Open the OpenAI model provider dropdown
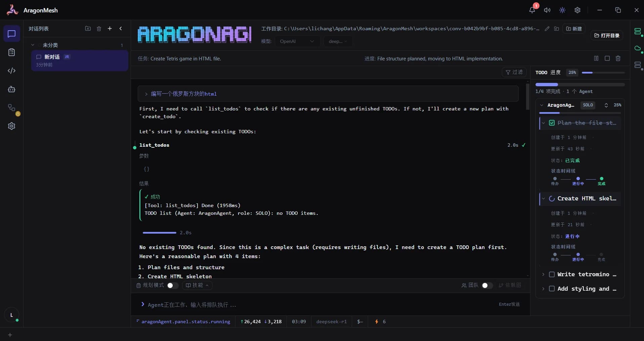Screen dimensions: 644x341 pos(297,41)
